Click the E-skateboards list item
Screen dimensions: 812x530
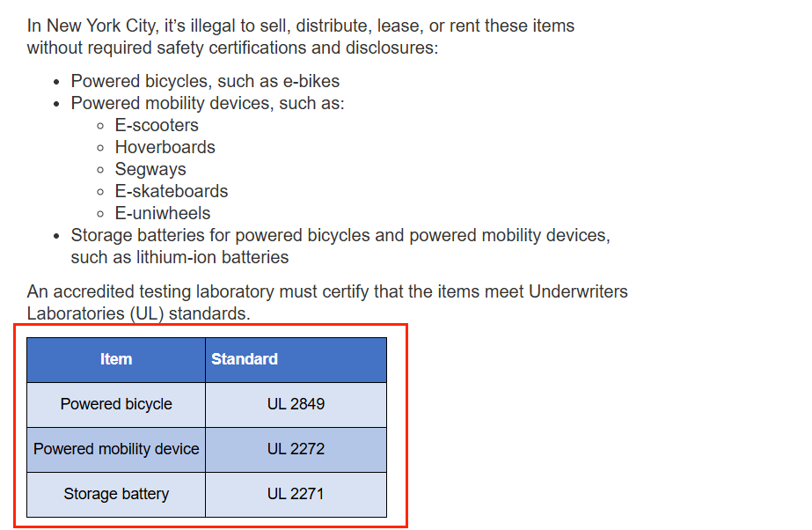coord(171,191)
